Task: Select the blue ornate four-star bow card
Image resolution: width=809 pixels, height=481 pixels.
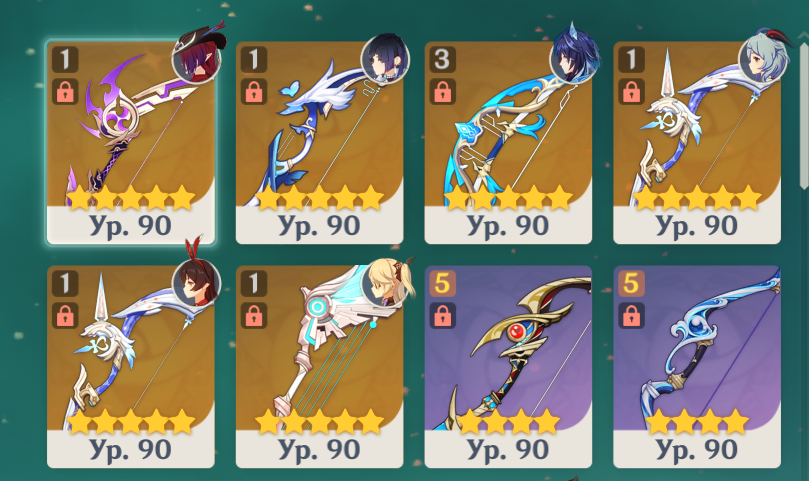Action: pyautogui.click(x=697, y=366)
